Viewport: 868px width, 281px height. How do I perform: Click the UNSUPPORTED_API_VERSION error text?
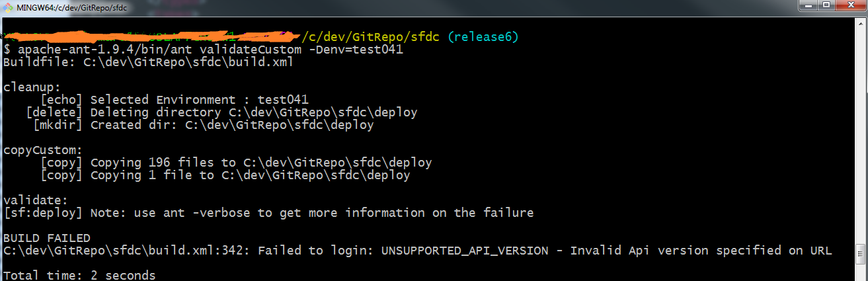pos(465,251)
